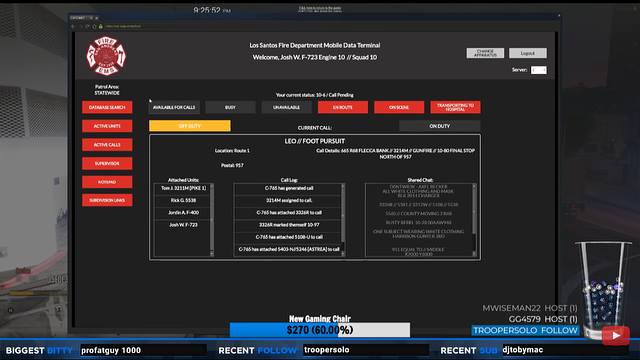This screenshot has width=640, height=360.
Task: Click the Call Log scrollbar down arrow
Action: pyautogui.click(x=343, y=253)
